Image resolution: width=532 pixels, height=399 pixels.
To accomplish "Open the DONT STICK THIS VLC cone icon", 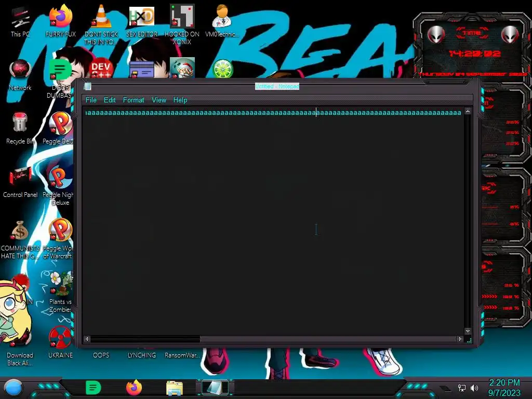I will tap(101, 24).
